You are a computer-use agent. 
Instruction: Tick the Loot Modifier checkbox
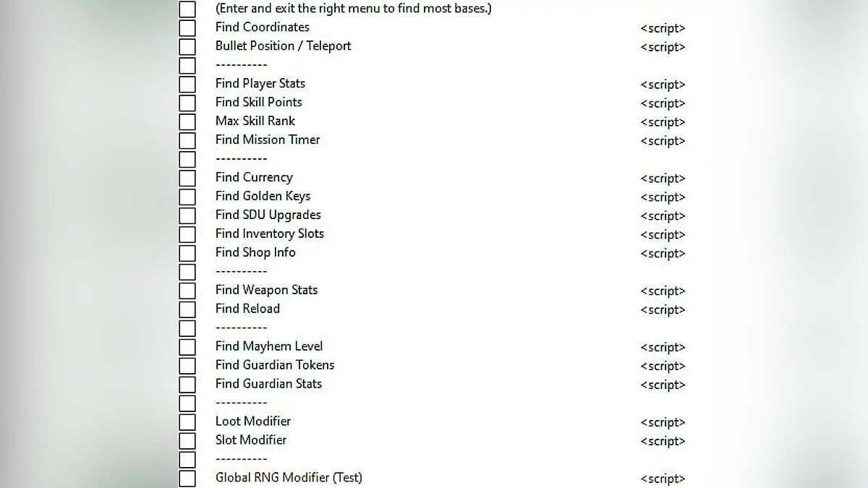click(187, 423)
